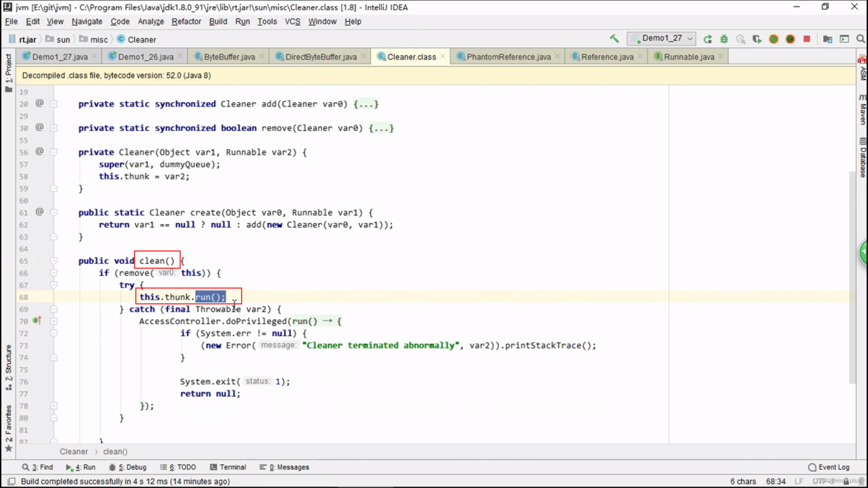
Task: Open the Project tool window sidebar
Action: [x=8, y=72]
